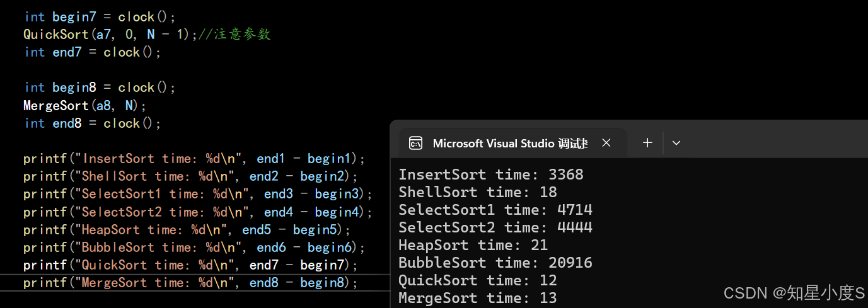Click the "int end8 = clock();" code line
The image size is (868, 308).
[x=93, y=123]
